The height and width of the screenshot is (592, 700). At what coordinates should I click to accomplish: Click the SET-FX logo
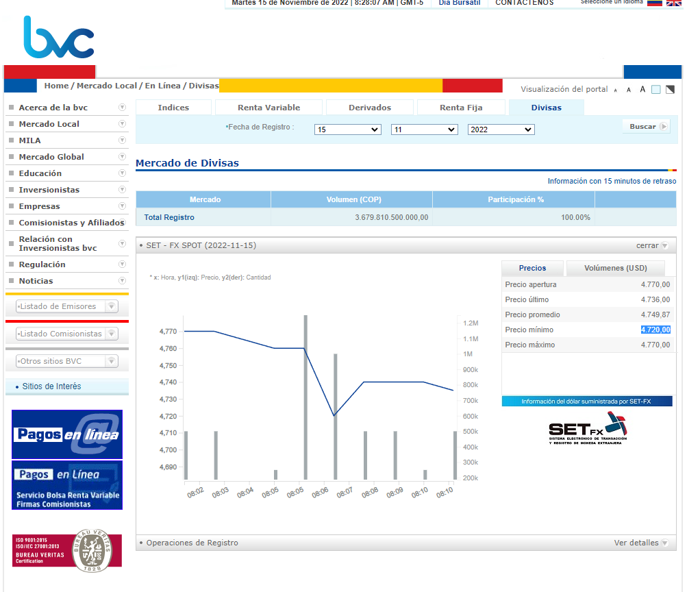pyautogui.click(x=588, y=428)
